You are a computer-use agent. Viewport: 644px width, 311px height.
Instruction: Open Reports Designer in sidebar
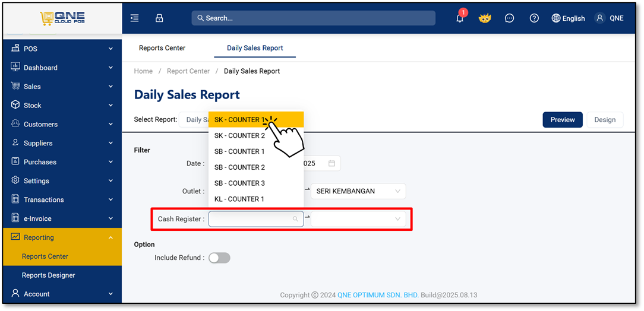(x=49, y=275)
